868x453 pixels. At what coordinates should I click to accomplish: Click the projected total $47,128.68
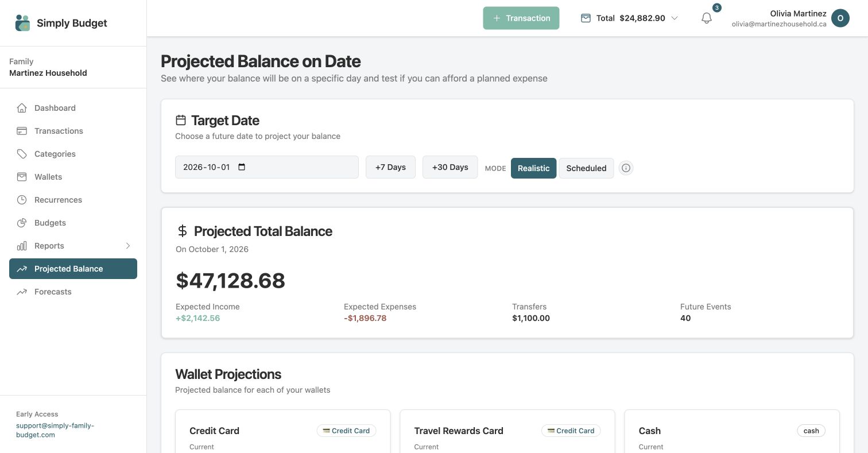pyautogui.click(x=230, y=280)
